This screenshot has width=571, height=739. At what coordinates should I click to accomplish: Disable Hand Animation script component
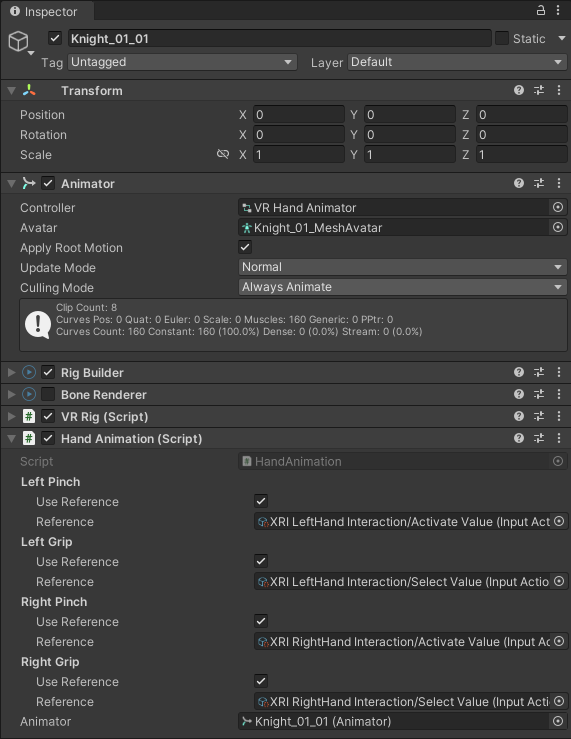[x=48, y=438]
